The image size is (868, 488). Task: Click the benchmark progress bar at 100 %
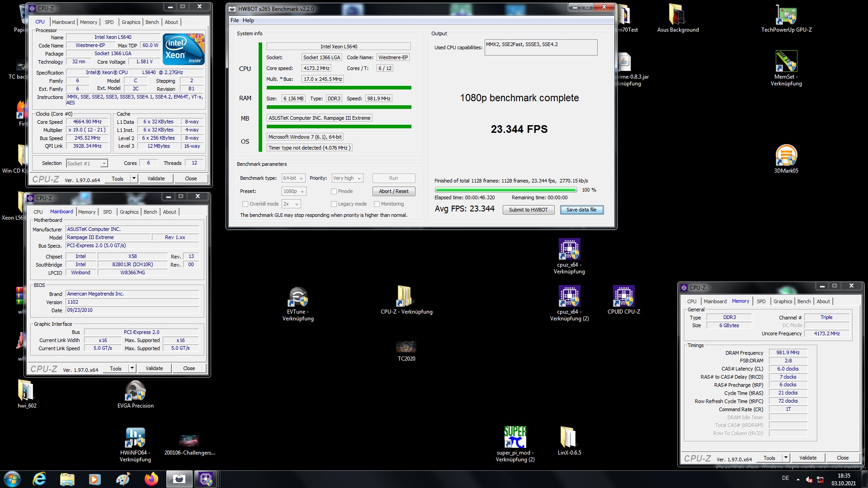(506, 190)
